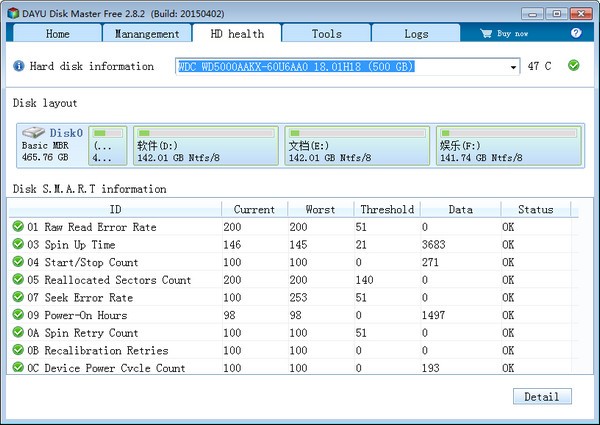
Task: Switch to the Home tab
Action: point(58,34)
